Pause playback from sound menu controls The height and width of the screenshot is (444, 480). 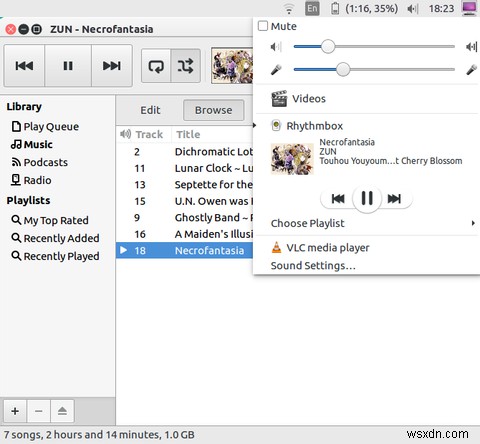(367, 198)
